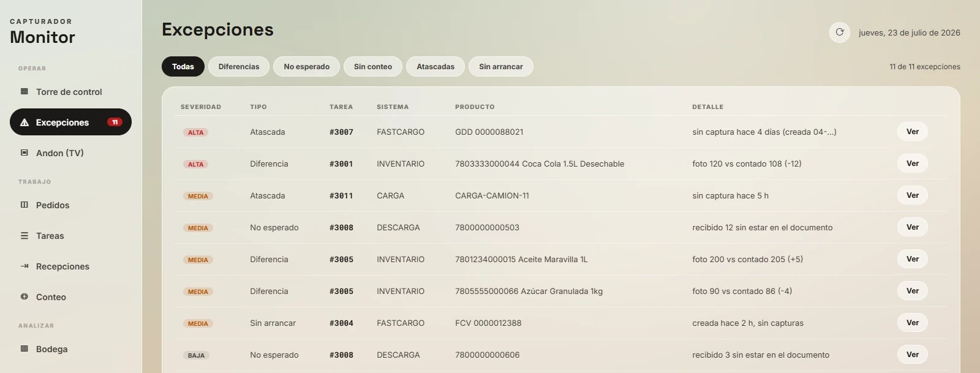Click task number #3007

[341, 132]
